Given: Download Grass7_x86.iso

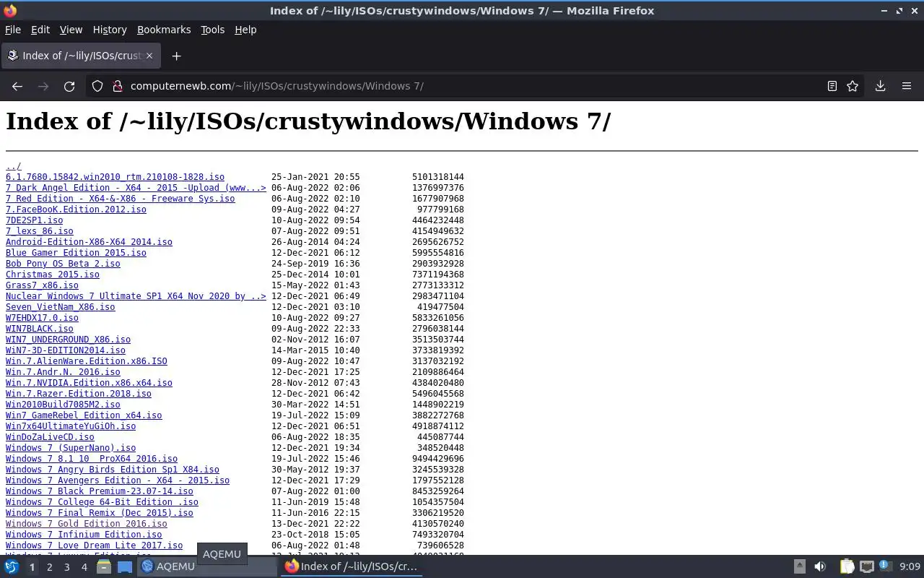Looking at the screenshot, I should [x=42, y=285].
